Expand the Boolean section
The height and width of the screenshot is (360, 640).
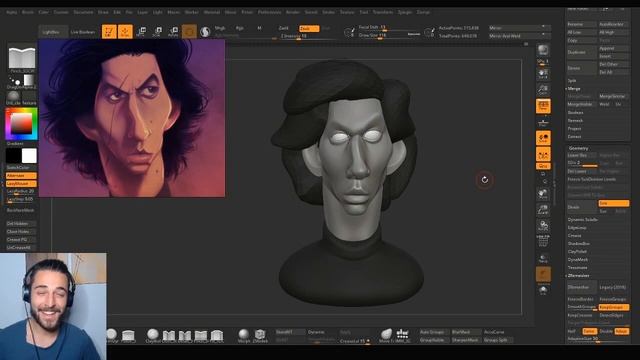pyautogui.click(x=576, y=113)
